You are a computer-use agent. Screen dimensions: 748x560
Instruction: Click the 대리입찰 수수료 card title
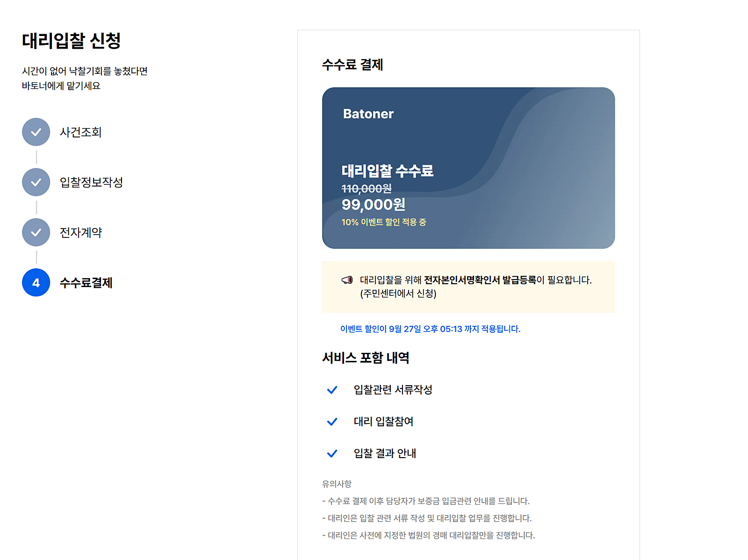click(387, 171)
